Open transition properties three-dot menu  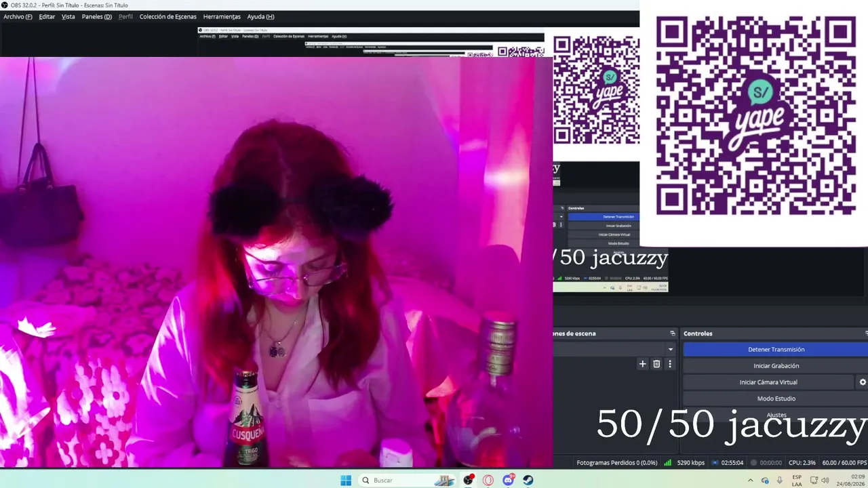[670, 364]
